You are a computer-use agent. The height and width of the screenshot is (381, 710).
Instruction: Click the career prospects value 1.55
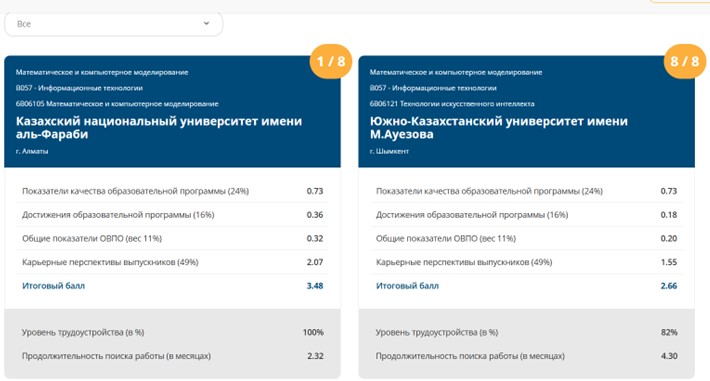(669, 262)
